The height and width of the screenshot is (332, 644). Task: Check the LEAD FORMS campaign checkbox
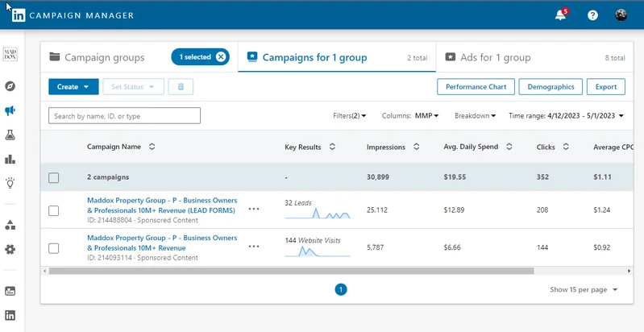click(x=54, y=211)
